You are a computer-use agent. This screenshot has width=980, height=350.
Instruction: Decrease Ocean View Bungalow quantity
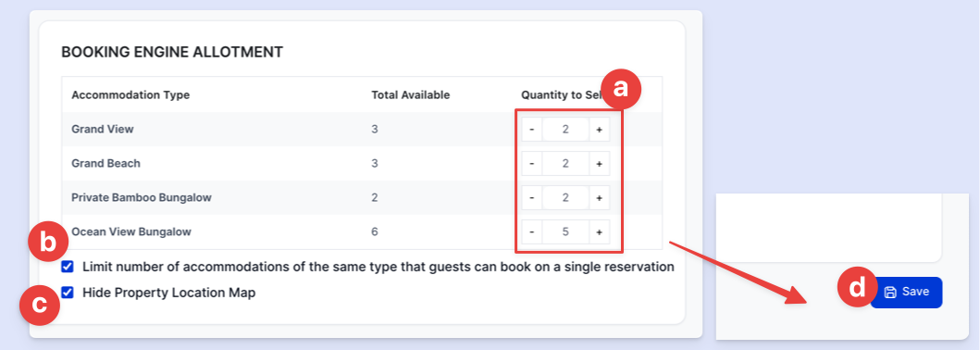[532, 231]
